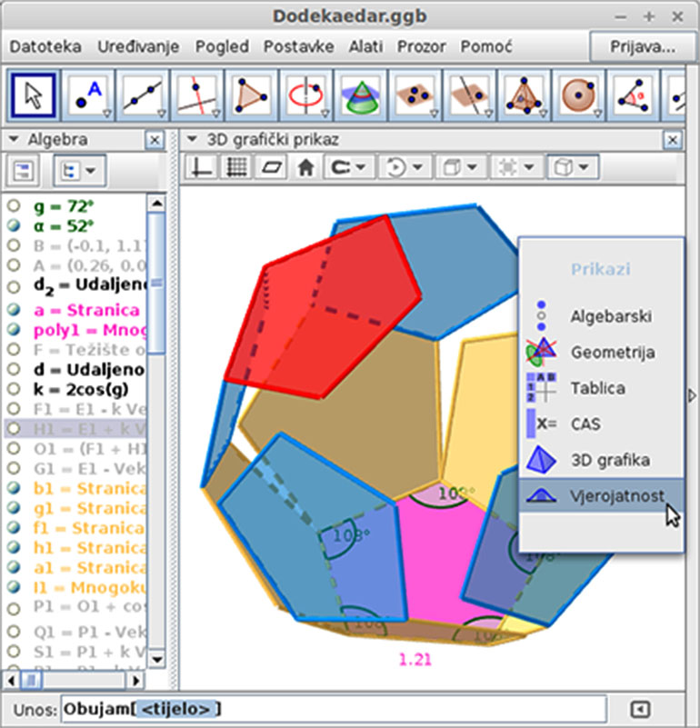This screenshot has height=728, width=700.
Task: Toggle visibility of g = 72° object
Action: click(14, 206)
